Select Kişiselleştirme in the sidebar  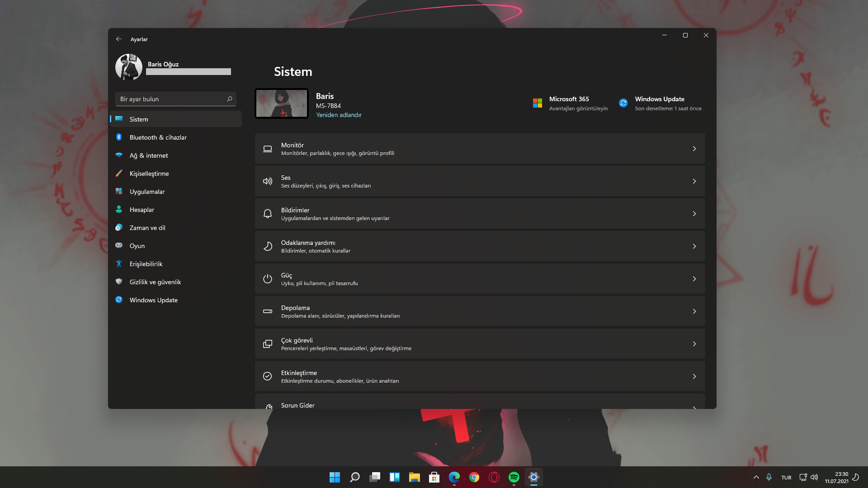coord(149,174)
